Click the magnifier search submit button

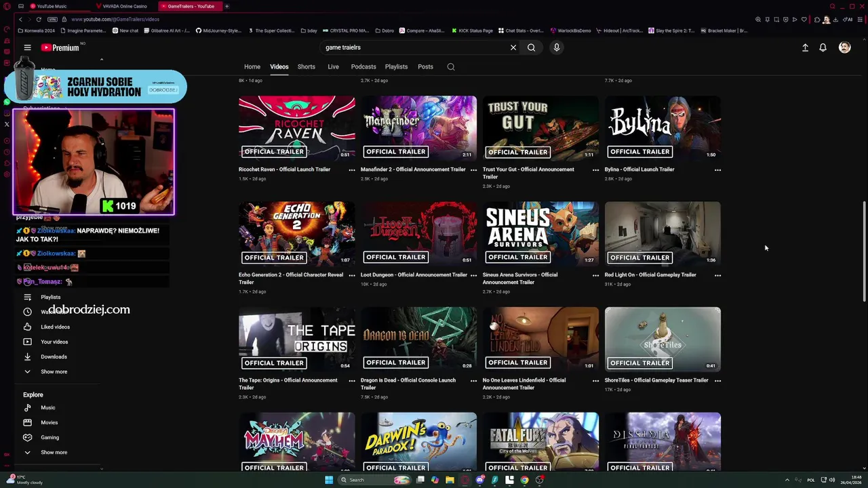(x=531, y=47)
